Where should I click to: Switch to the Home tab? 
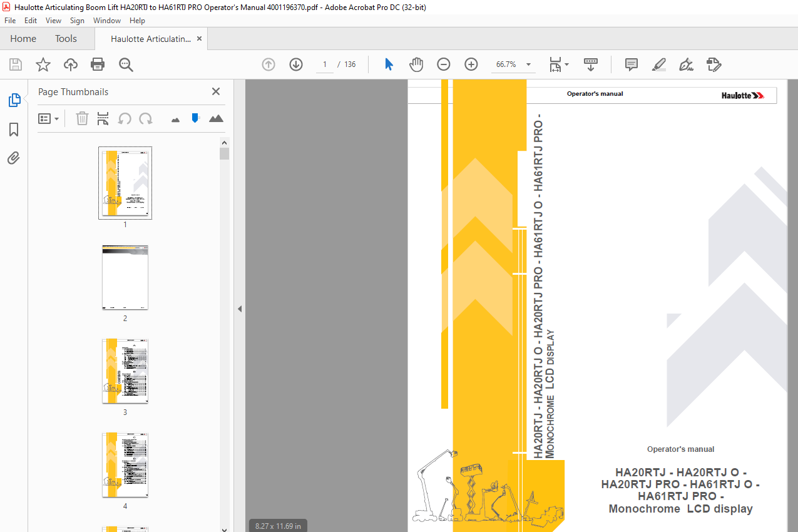click(23, 39)
